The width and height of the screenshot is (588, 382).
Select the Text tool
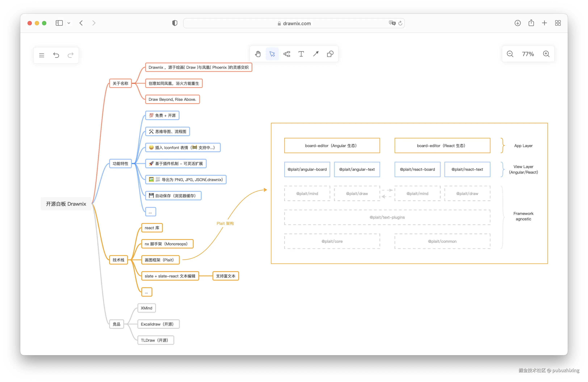301,54
